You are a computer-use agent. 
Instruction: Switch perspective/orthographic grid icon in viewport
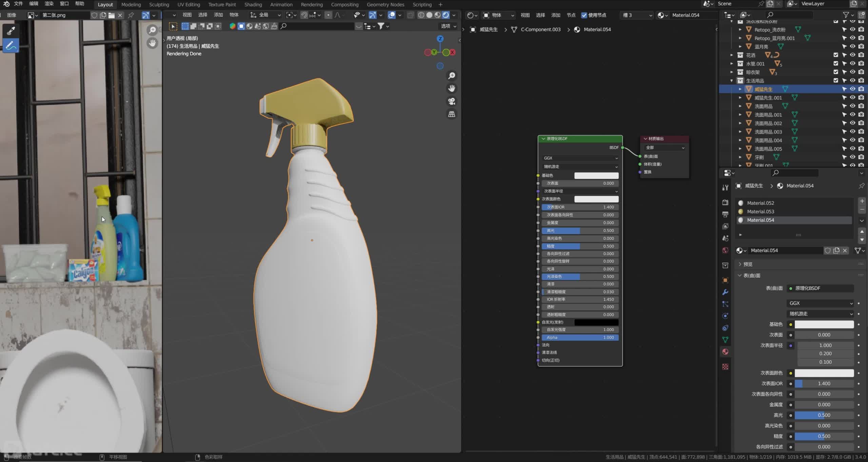pos(452,114)
